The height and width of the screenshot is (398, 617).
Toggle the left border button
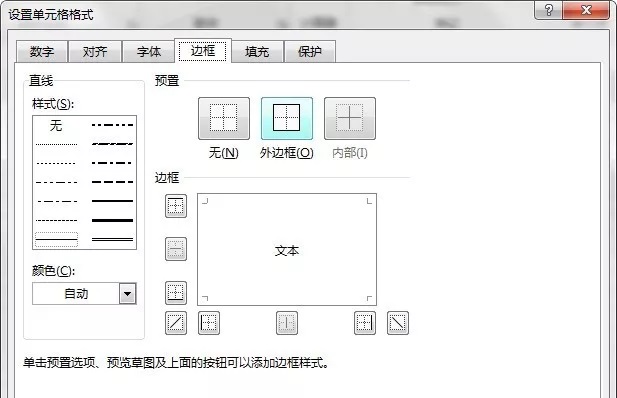(209, 323)
